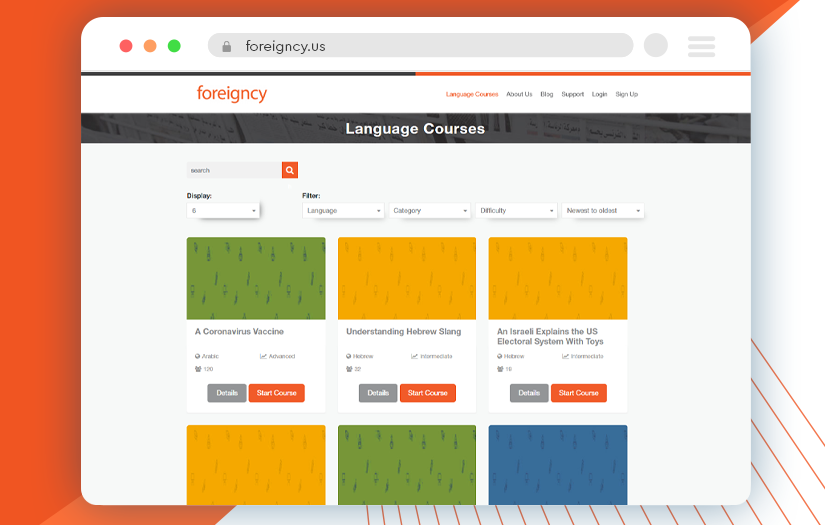Click globe icon on Israeli Explains card
This screenshot has height=525, width=825.
click(500, 356)
